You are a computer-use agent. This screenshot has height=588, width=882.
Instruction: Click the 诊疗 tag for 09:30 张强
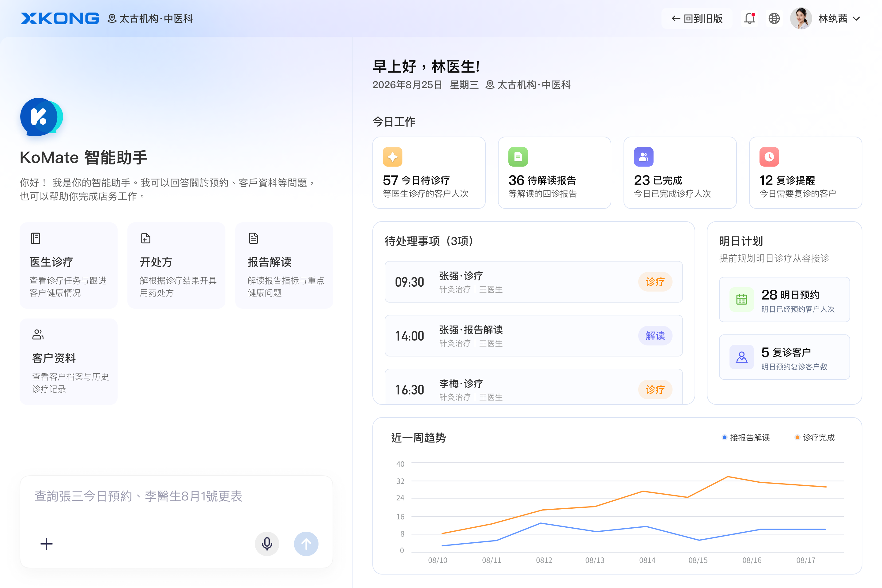(x=655, y=282)
